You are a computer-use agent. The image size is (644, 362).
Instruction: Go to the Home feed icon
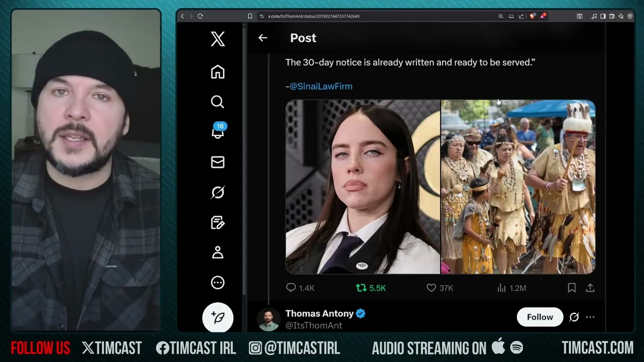click(218, 72)
